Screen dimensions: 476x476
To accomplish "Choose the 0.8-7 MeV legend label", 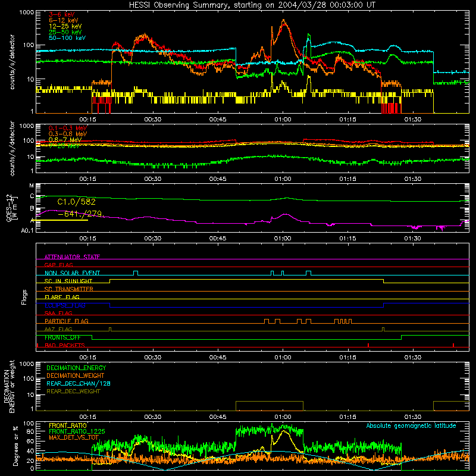I will [x=65, y=140].
